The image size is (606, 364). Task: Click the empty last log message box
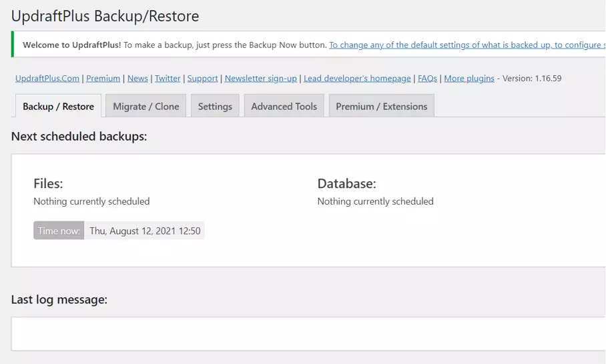click(308, 333)
